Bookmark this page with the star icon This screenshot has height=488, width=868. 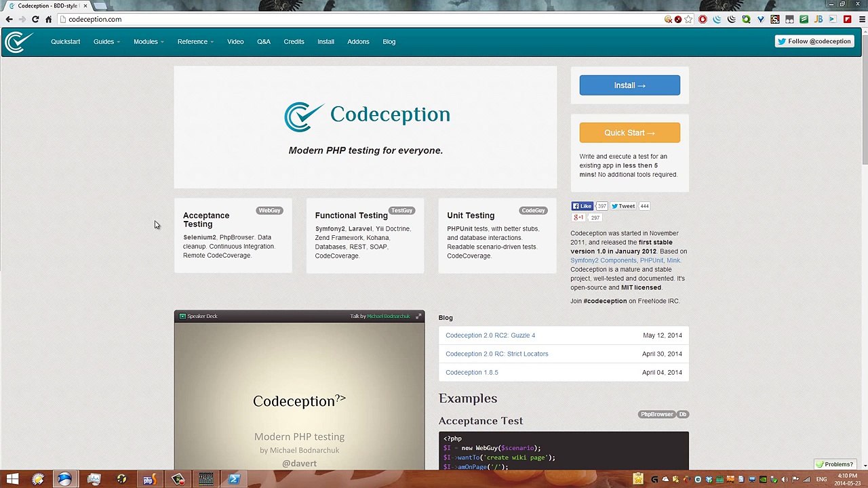pyautogui.click(x=688, y=20)
